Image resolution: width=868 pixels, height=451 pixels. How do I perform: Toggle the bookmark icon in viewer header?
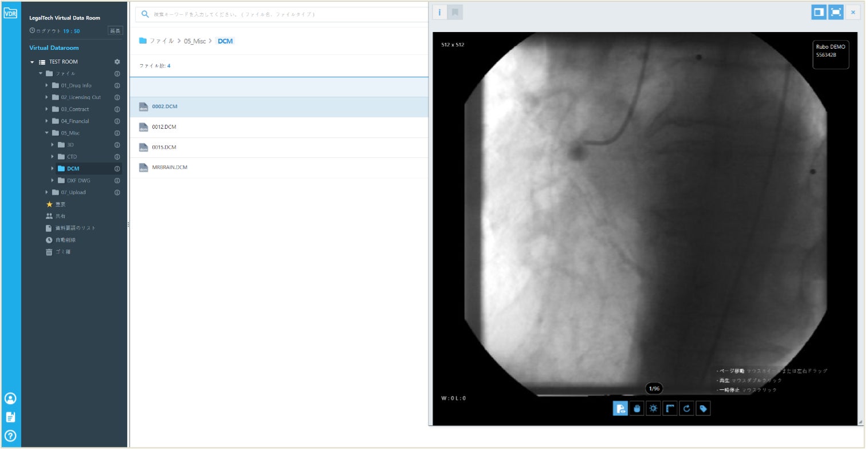coord(455,12)
